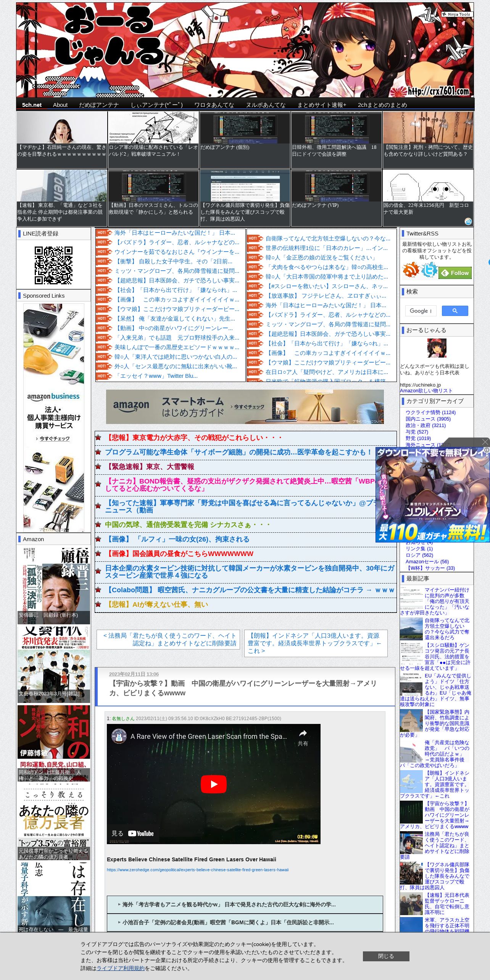Screen dimensions: 490x980
Task: Open headline 東京電力が大赤字
Action: pos(194,438)
